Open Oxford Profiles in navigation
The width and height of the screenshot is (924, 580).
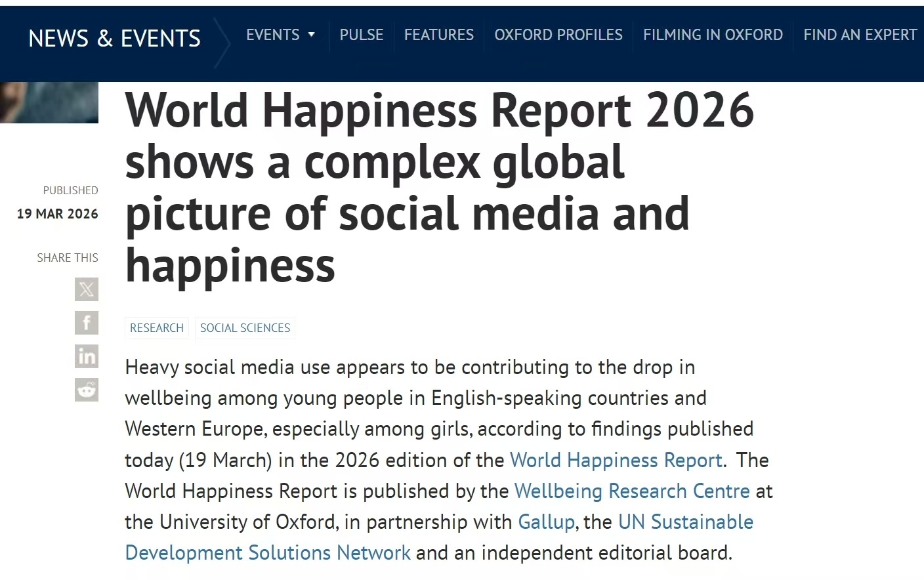[558, 35]
